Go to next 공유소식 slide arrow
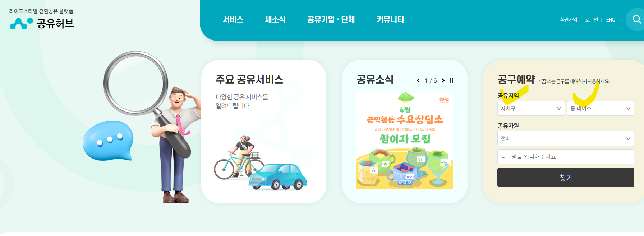Viewport: 644px width, 236px height. 443,81
